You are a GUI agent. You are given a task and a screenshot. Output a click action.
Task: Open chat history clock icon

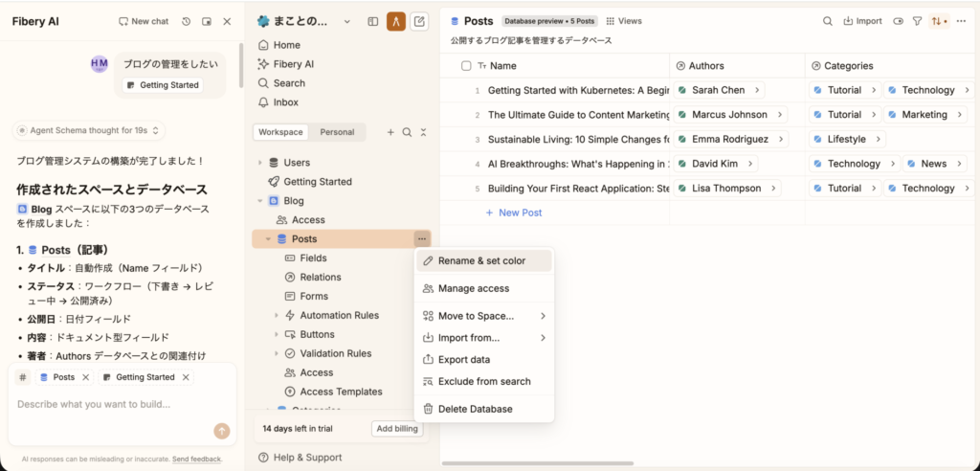click(187, 21)
